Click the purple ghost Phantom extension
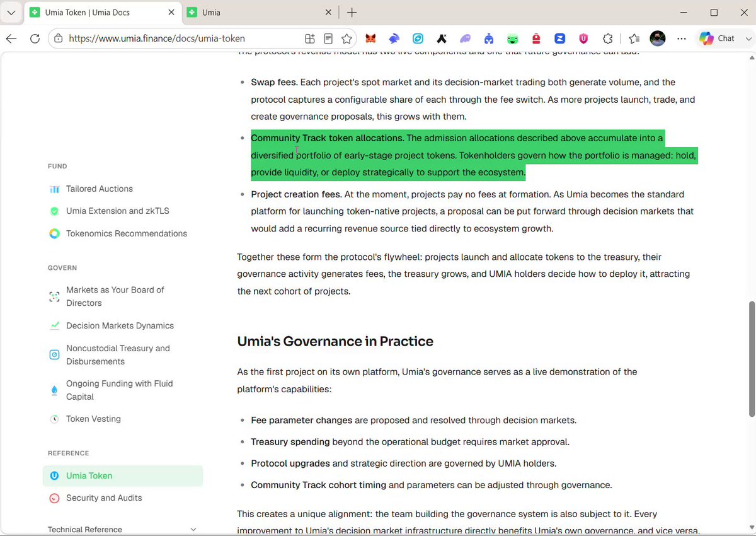This screenshot has height=536, width=756. 466,38
